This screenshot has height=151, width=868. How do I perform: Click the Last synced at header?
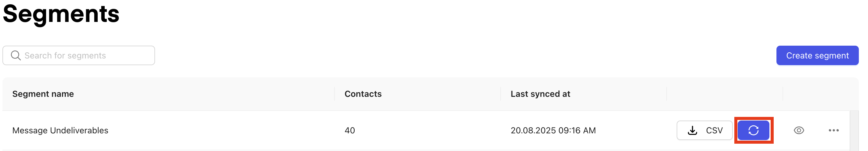(540, 94)
